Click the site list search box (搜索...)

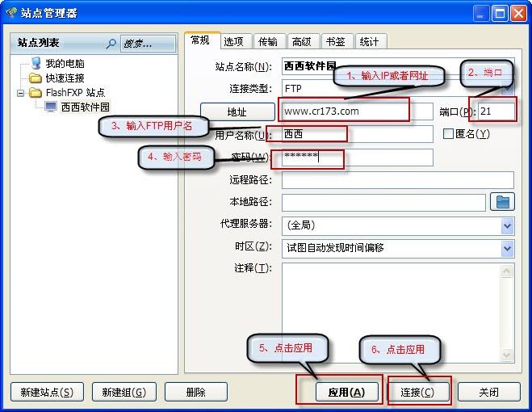click(148, 44)
